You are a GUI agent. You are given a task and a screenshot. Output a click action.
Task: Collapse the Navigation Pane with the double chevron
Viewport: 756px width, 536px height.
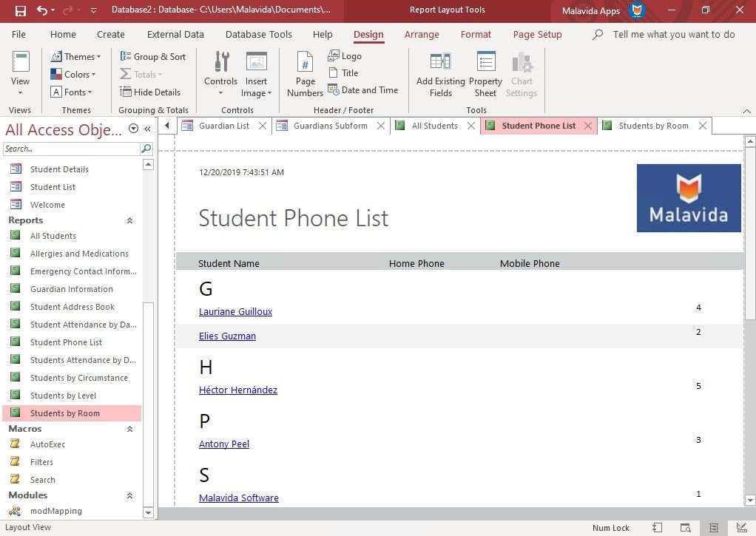click(146, 129)
